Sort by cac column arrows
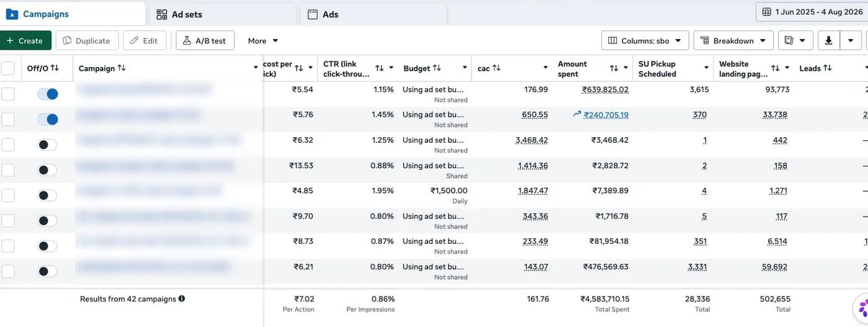The width and height of the screenshot is (868, 327). (497, 68)
